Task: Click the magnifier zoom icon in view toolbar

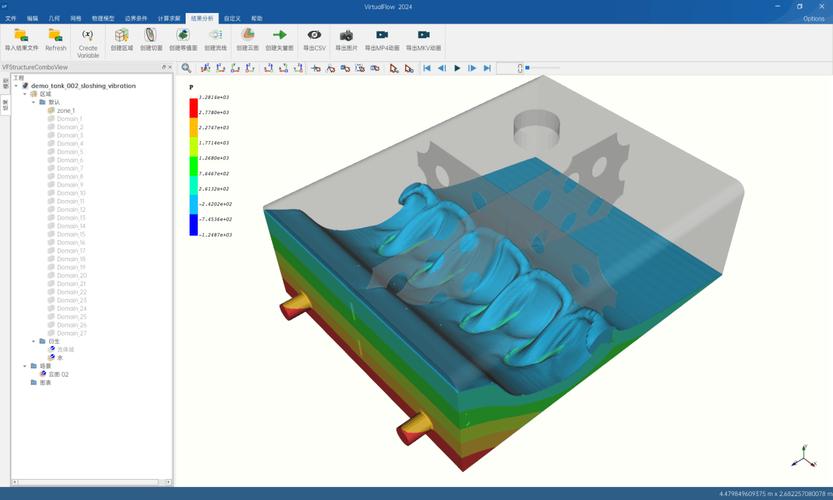Action: click(186, 68)
